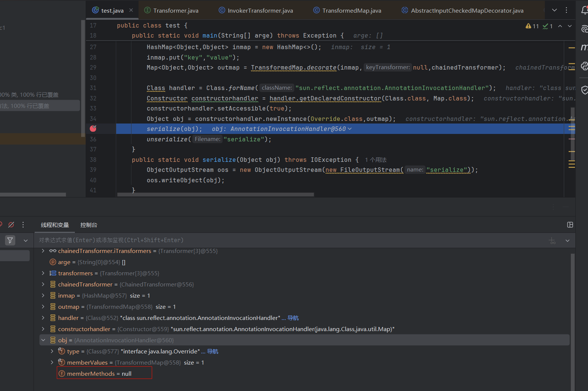Toggle mute breakpoints in the debug toolbar
Screen dimensions: 588x391
click(11, 225)
